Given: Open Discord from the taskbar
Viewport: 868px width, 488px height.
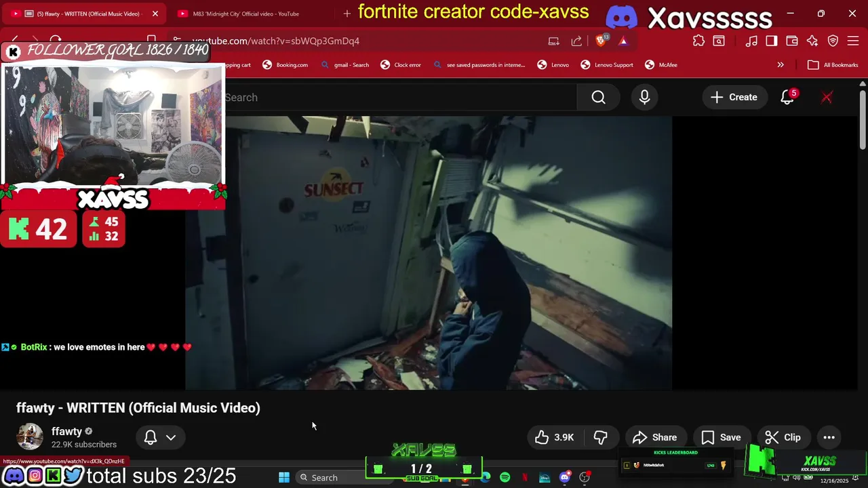Looking at the screenshot, I should [564, 477].
